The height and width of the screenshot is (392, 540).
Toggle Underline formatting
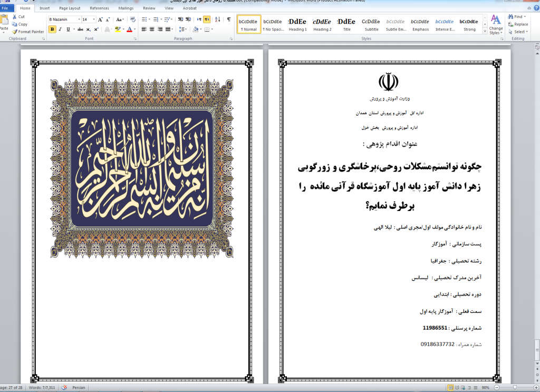point(68,29)
